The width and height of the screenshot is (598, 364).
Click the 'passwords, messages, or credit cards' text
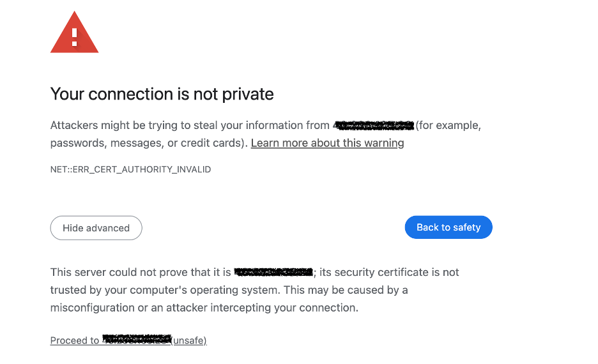(x=148, y=143)
